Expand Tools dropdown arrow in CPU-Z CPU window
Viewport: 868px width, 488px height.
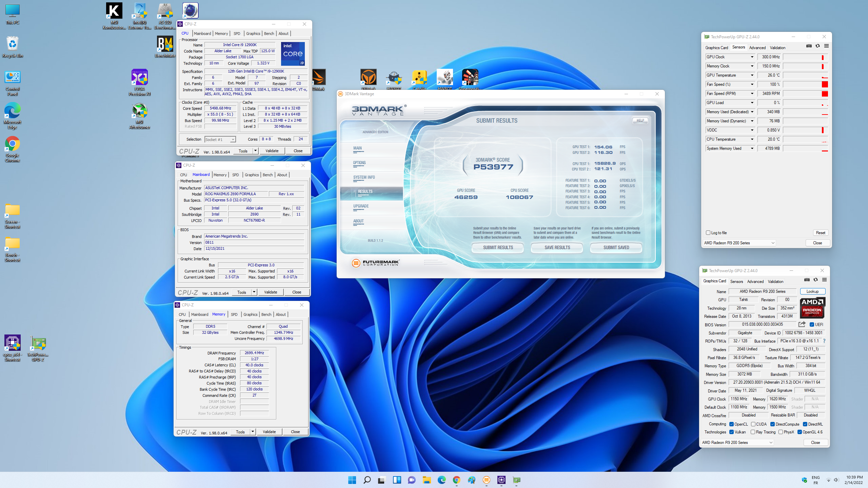[255, 151]
